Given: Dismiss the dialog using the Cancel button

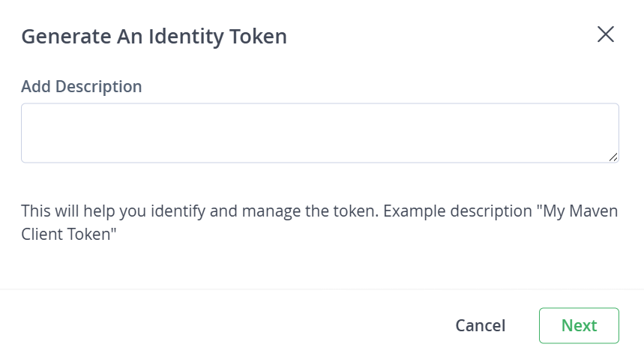Looking at the screenshot, I should (480, 325).
